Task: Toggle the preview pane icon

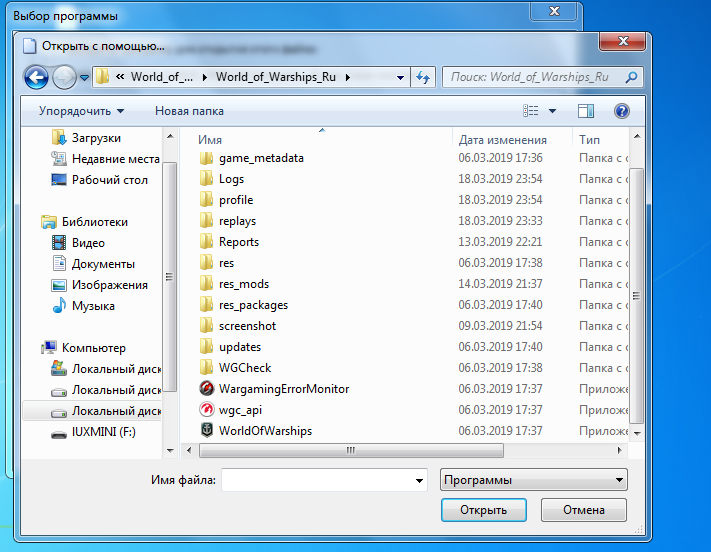Action: tap(586, 111)
